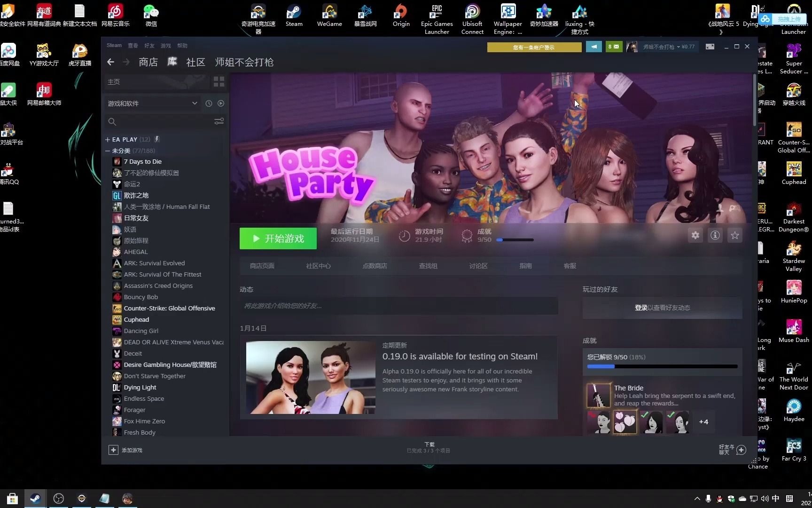Click unlocked achievements 18% progress bar

[x=662, y=366]
